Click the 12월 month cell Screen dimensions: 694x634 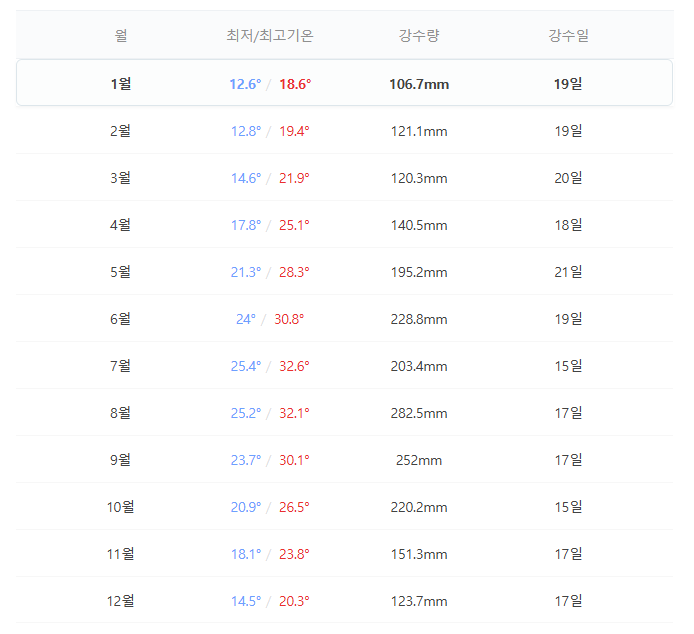[x=120, y=601]
